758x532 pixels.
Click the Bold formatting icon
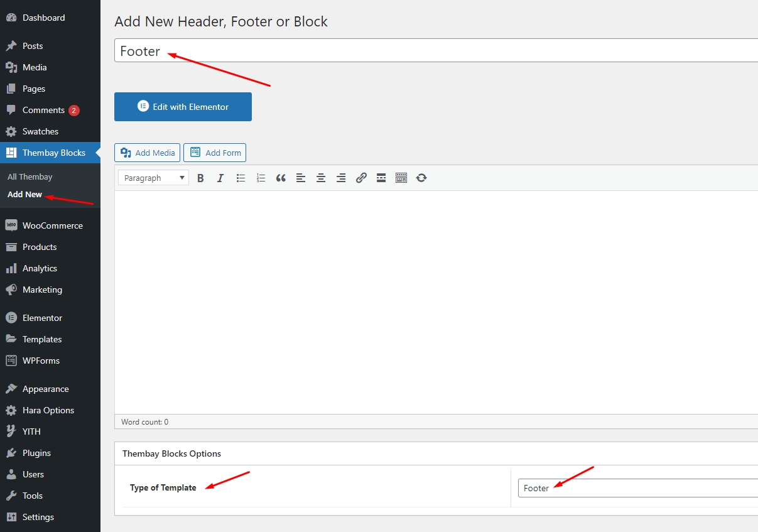200,178
